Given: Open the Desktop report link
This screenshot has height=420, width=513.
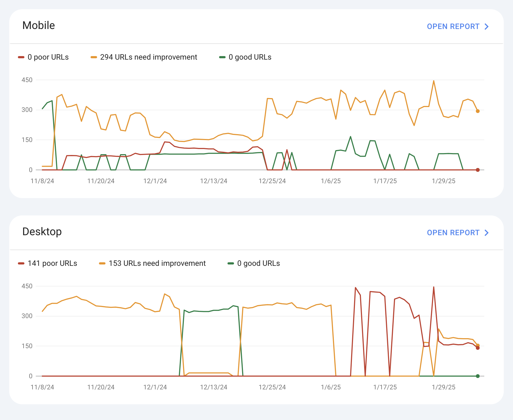Looking at the screenshot, I should pos(453,233).
